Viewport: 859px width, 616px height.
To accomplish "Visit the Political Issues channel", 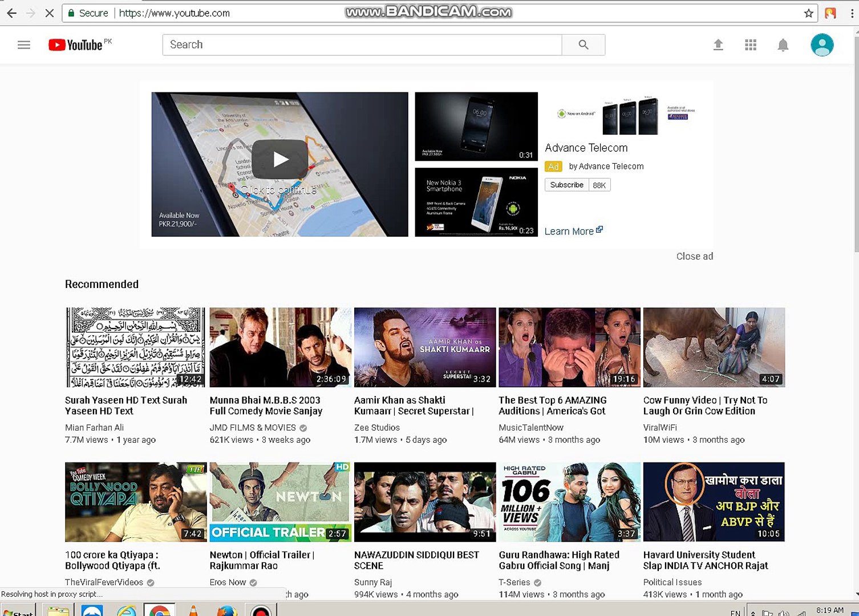I will pyautogui.click(x=672, y=582).
